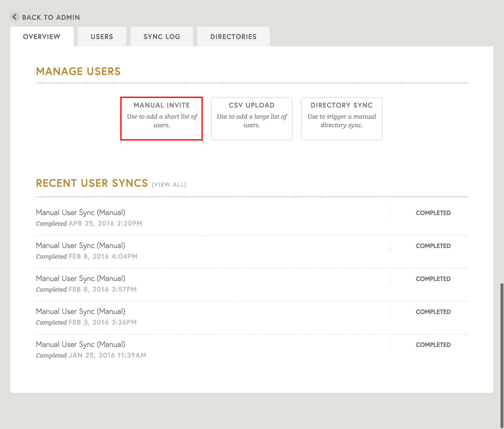Click the Recent User Syncs heading
504x429 pixels.
pos(92,183)
